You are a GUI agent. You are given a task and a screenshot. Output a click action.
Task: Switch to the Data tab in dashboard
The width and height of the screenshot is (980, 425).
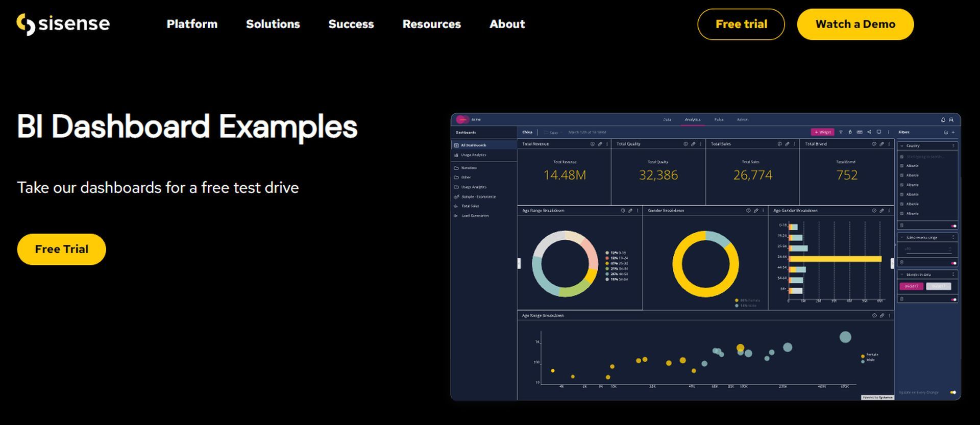pyautogui.click(x=667, y=120)
